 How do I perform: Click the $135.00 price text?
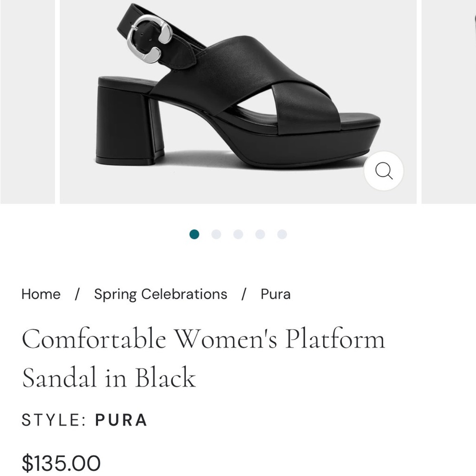click(61, 461)
